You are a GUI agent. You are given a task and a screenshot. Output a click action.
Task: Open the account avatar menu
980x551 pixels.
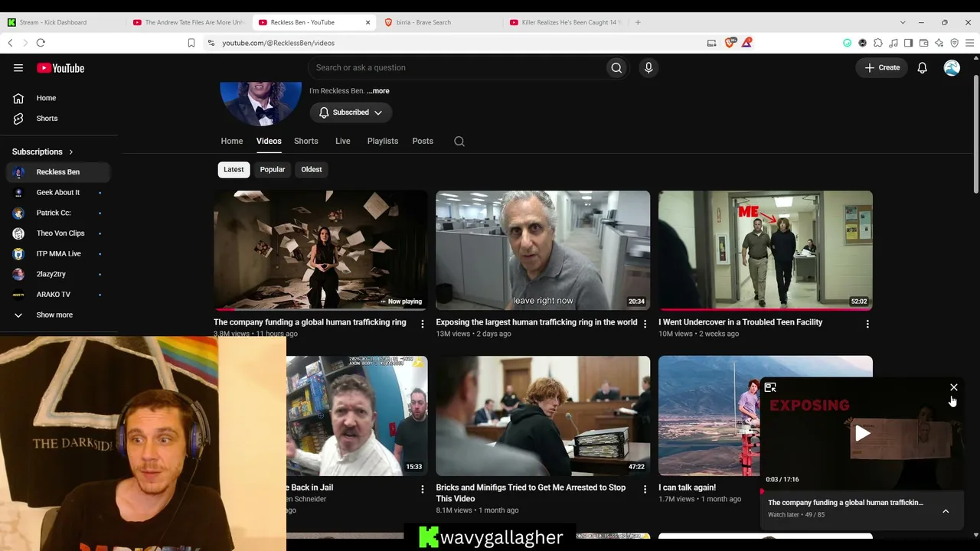[952, 67]
